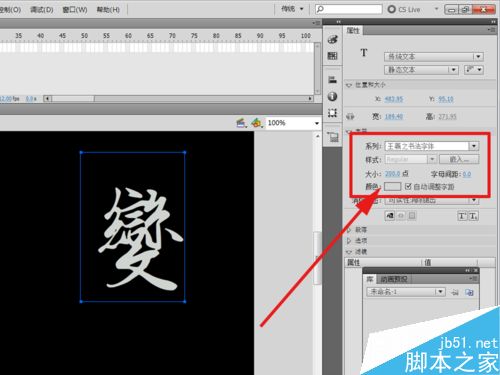Click the 大小 font size 200.0 value
The image size is (500, 375).
click(x=392, y=174)
